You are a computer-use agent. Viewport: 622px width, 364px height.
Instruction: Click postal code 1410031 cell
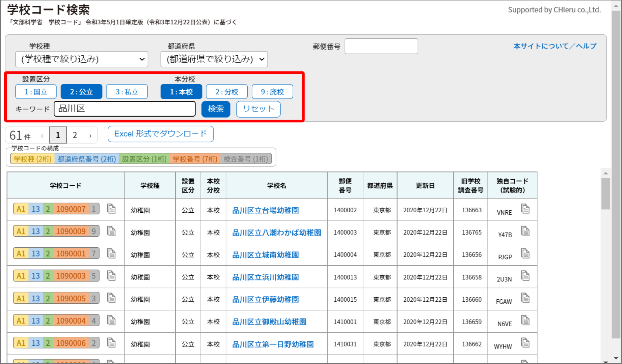tap(345, 344)
